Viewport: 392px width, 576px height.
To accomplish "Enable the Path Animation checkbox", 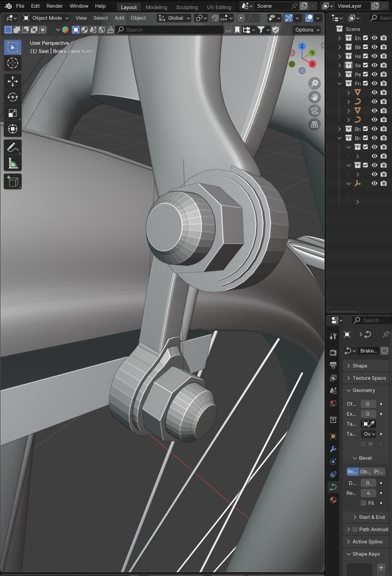I will 355,529.
